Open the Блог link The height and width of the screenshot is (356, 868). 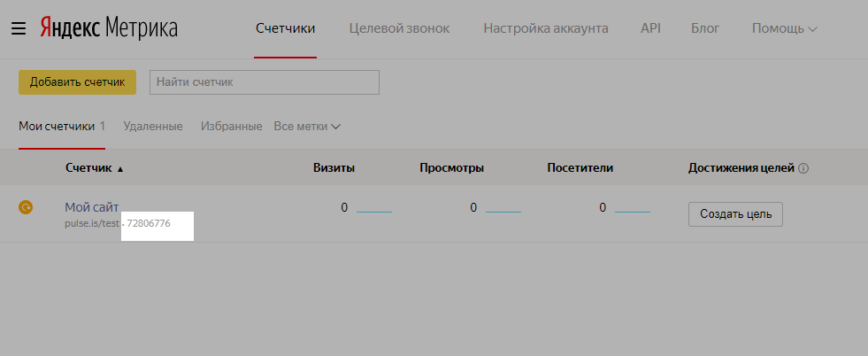[704, 28]
